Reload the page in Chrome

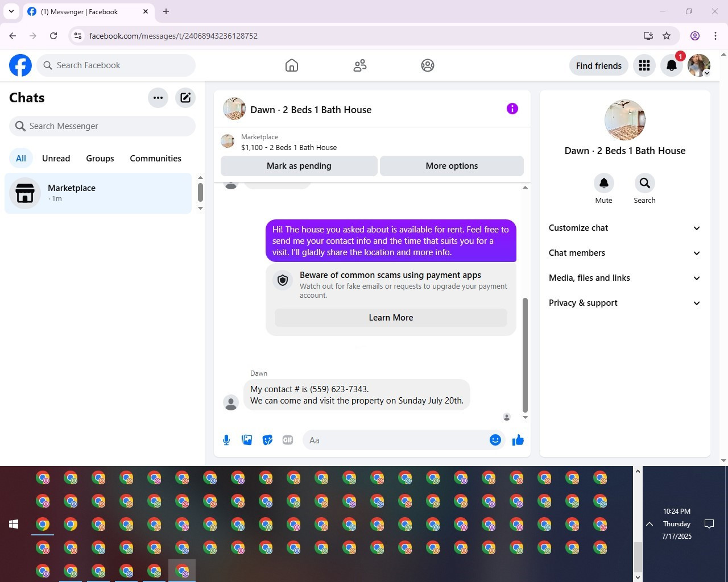coord(53,36)
